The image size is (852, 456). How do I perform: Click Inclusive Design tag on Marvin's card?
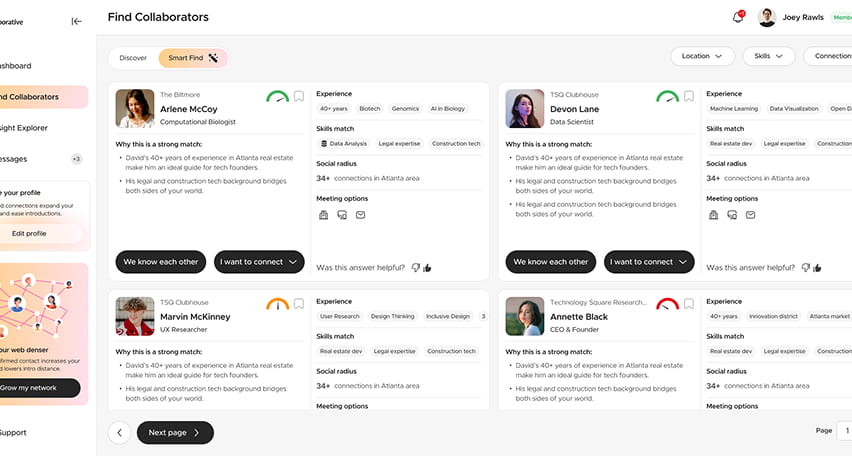click(448, 316)
